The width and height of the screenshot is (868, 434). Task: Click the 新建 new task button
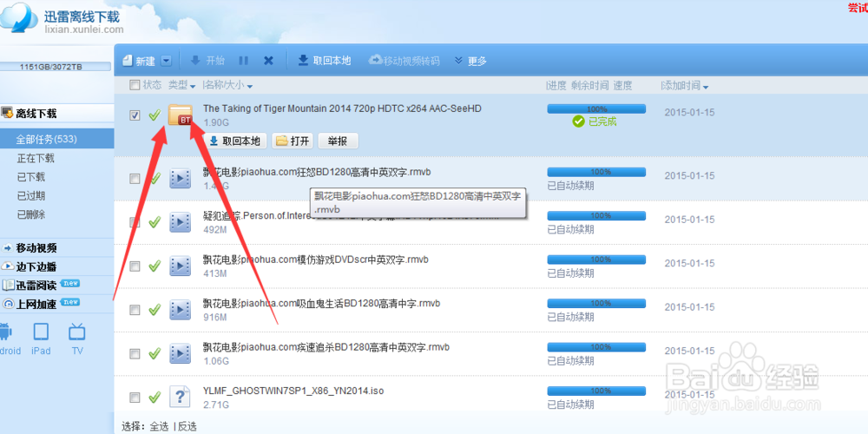[138, 61]
